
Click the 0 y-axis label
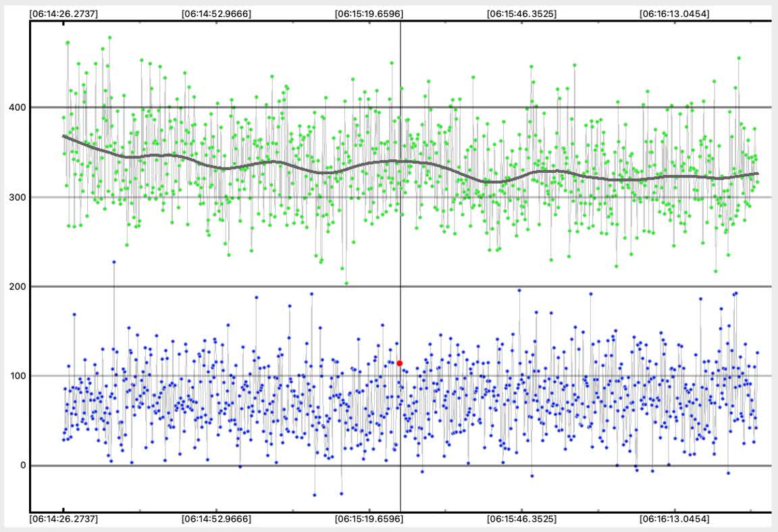pos(23,466)
